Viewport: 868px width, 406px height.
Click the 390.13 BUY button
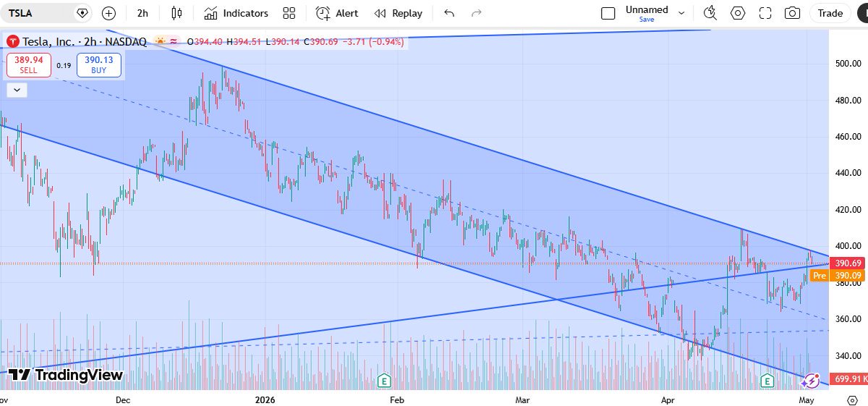coord(98,65)
